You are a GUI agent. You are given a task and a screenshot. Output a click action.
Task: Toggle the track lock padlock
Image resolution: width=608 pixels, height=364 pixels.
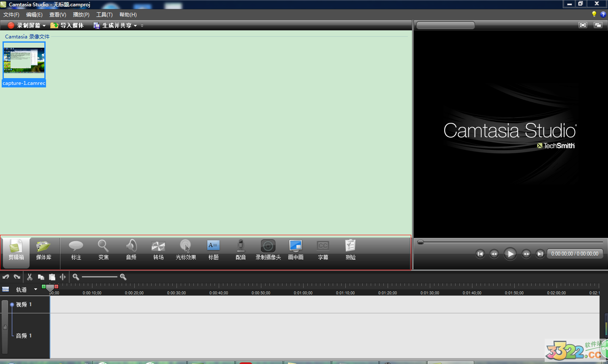click(5, 327)
